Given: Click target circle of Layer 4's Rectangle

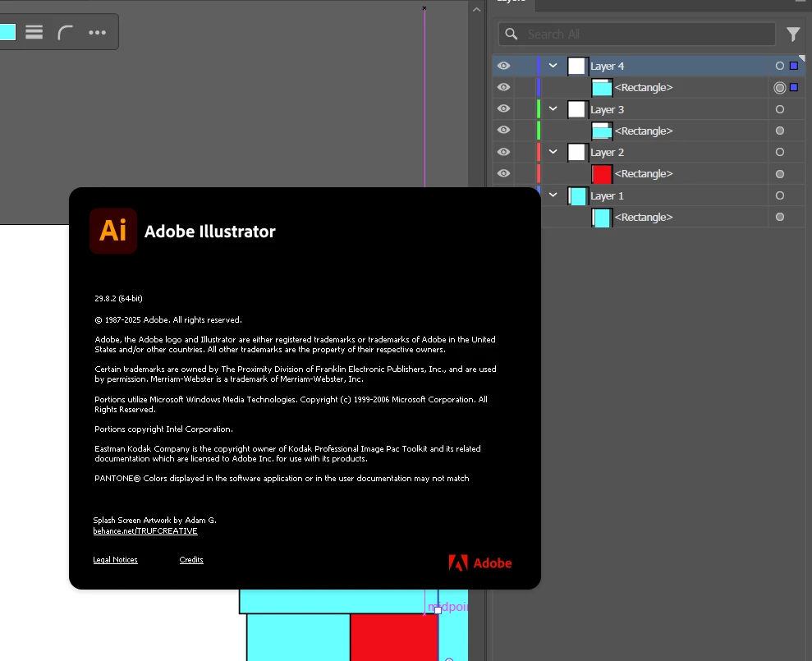Looking at the screenshot, I should pyautogui.click(x=779, y=88).
